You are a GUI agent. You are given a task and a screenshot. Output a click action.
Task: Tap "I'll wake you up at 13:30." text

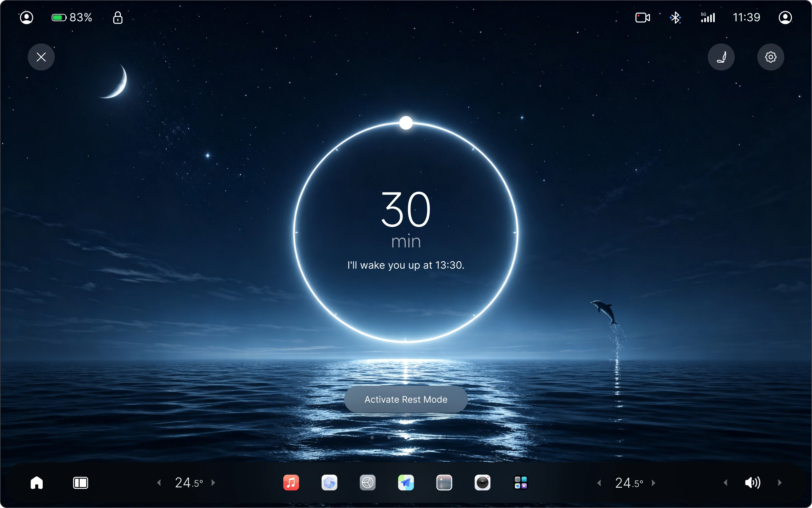click(406, 265)
